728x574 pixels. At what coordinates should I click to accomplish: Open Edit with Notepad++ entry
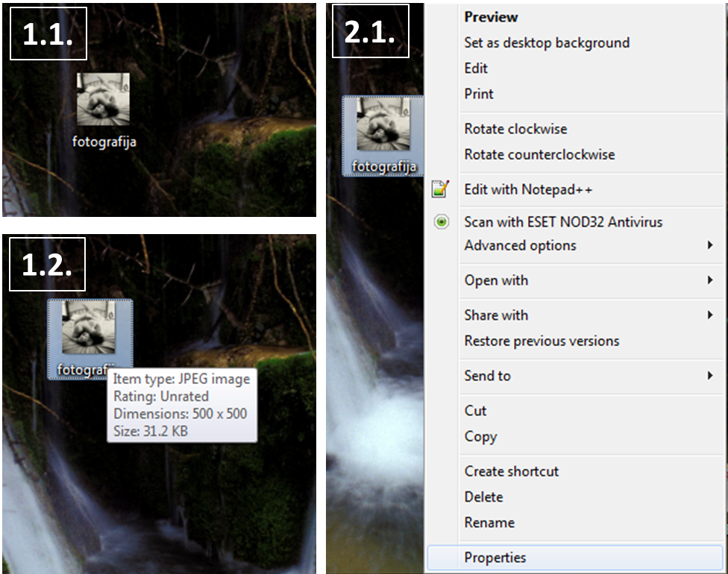click(528, 189)
